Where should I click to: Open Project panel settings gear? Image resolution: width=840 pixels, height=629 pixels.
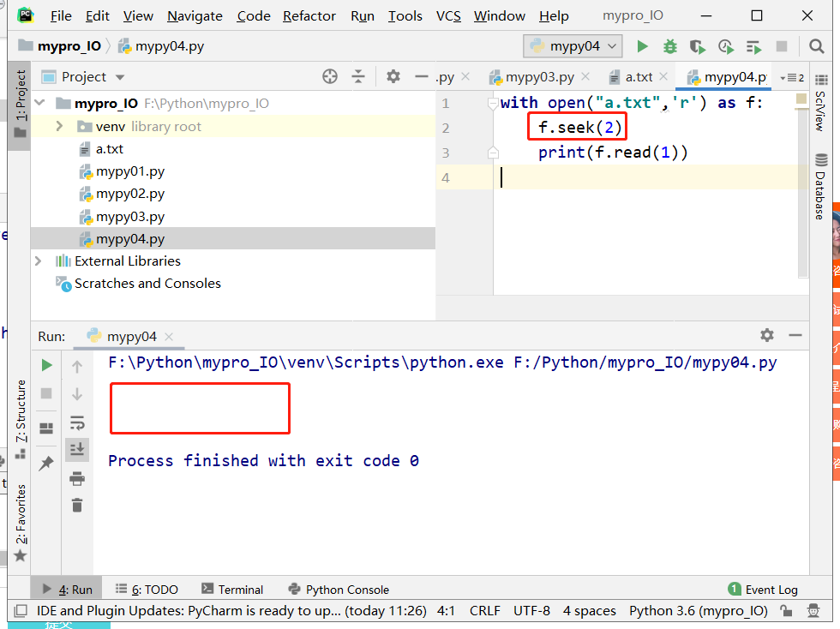393,76
